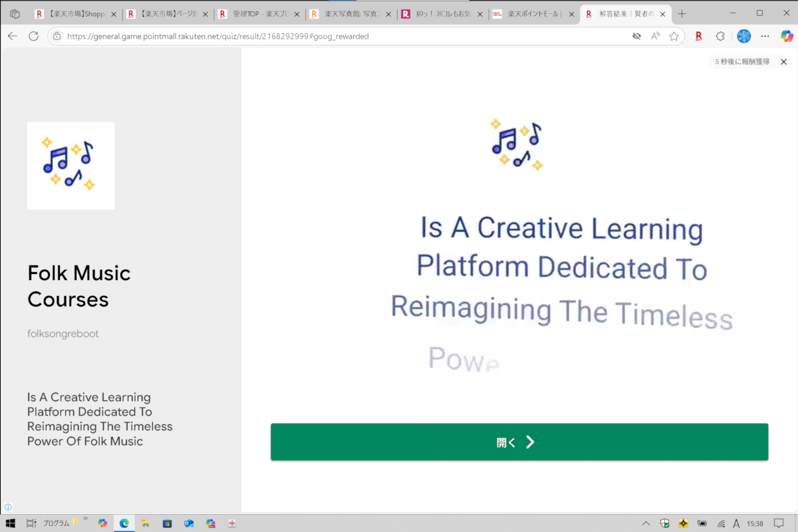Click the music notes thumbnail in left panel

click(70, 166)
